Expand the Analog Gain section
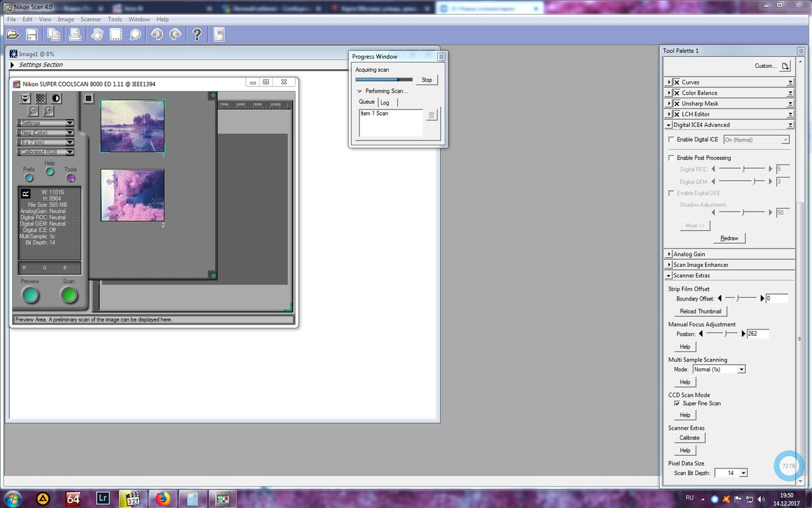This screenshot has height=508, width=812. tap(669, 254)
